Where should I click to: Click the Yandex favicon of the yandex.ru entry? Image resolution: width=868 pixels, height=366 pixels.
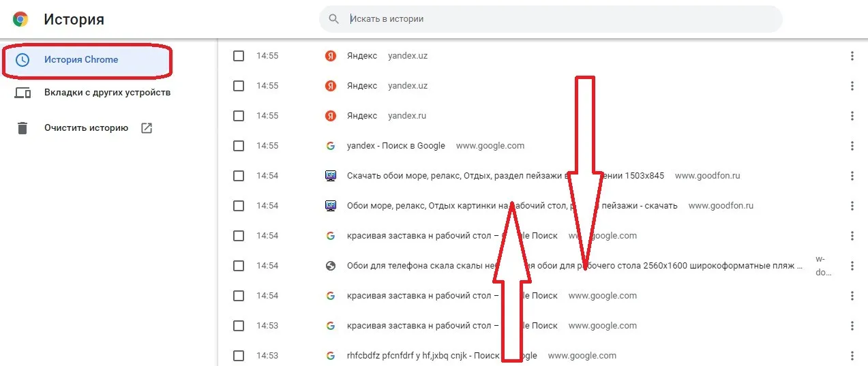[x=331, y=116]
